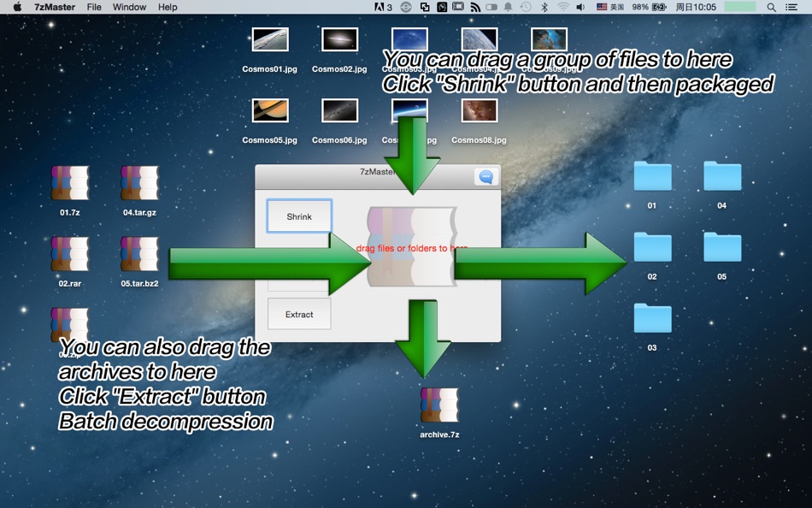Screen dimensions: 812x508
Task: Select folder 04 on desktop
Action: (722, 176)
